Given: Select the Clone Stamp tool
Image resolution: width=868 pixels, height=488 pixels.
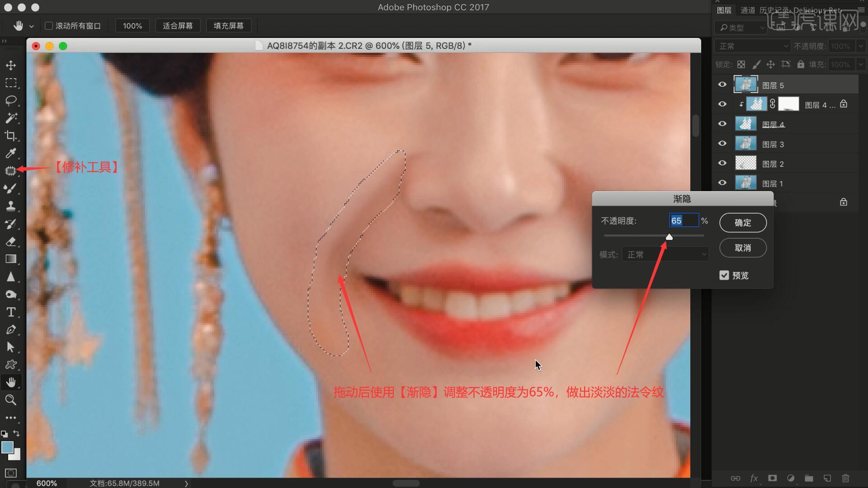Looking at the screenshot, I should 11,206.
